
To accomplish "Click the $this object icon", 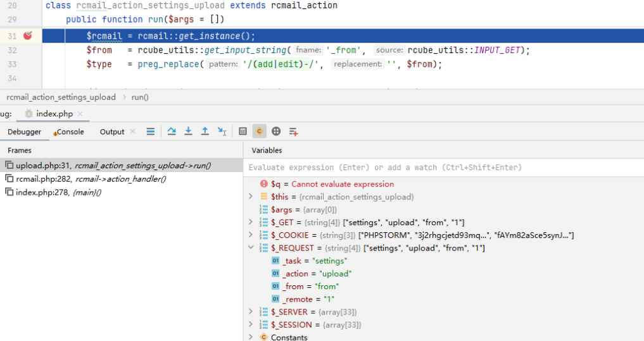I will click(x=263, y=197).
